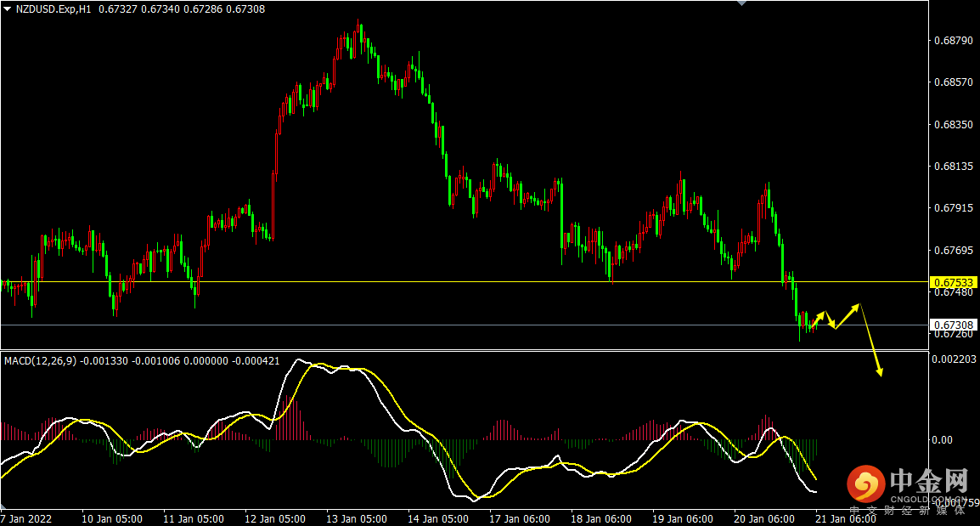Click the 0.68350 price scale label

[x=952, y=125]
